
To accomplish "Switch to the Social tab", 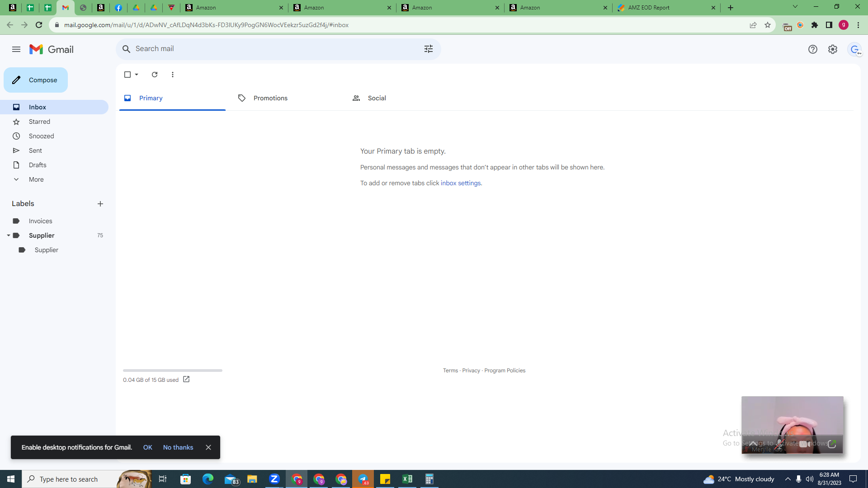I will (x=401, y=98).
